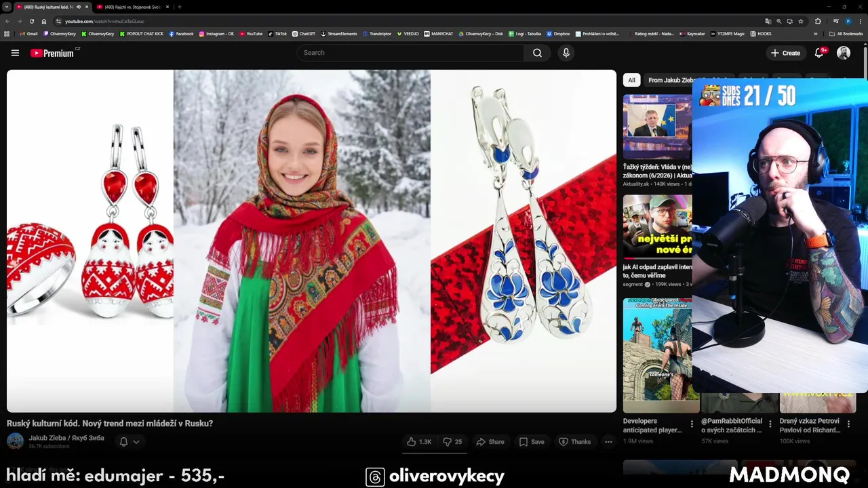
Task: Click the youtube.com address bar
Action: (407, 21)
